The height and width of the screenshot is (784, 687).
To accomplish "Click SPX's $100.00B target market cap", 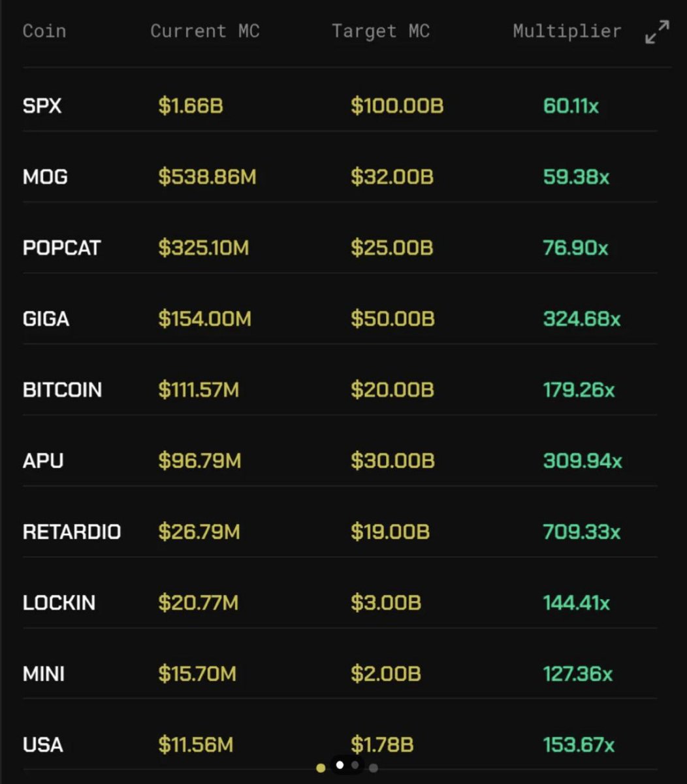I will click(397, 106).
